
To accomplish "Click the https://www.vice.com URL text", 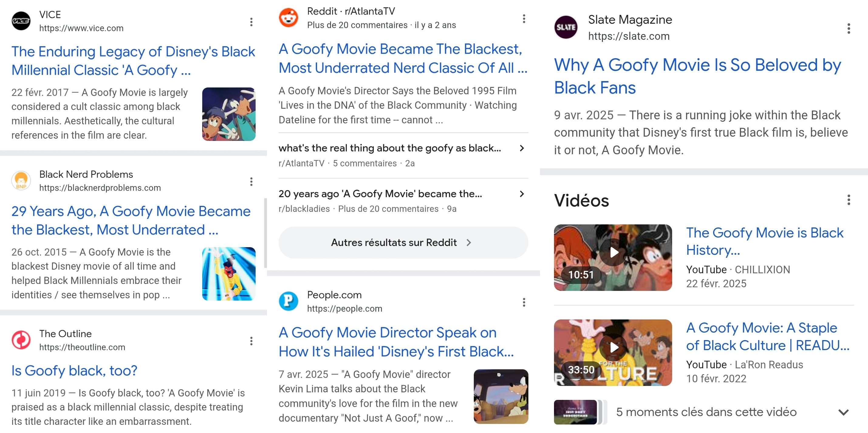I will point(81,28).
